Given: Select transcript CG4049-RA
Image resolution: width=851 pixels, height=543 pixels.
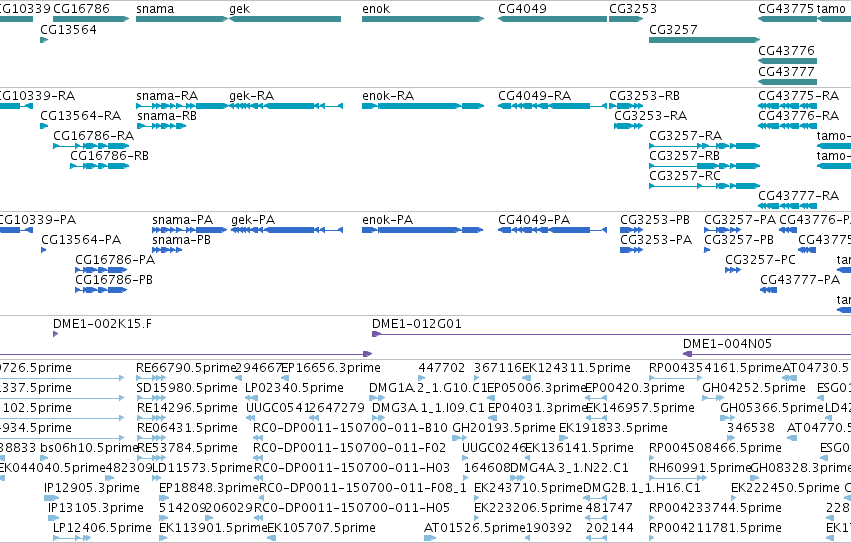Looking at the screenshot, I should (x=552, y=106).
